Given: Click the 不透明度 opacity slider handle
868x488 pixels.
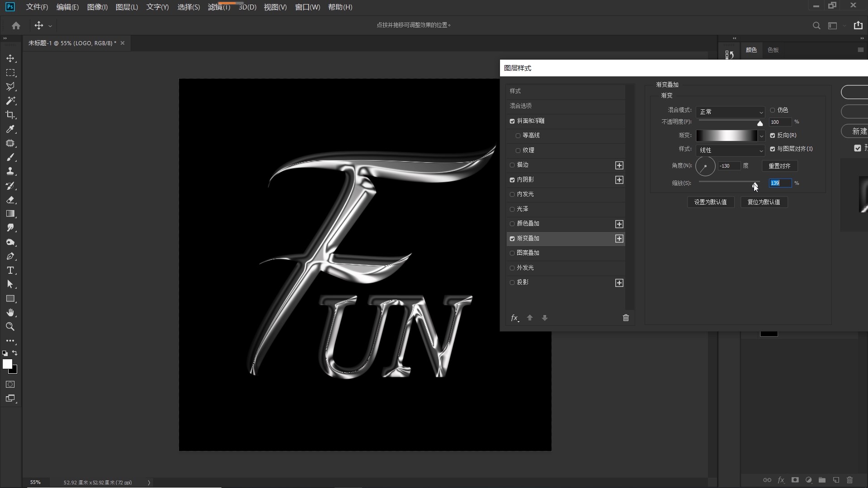Looking at the screenshot, I should point(760,123).
